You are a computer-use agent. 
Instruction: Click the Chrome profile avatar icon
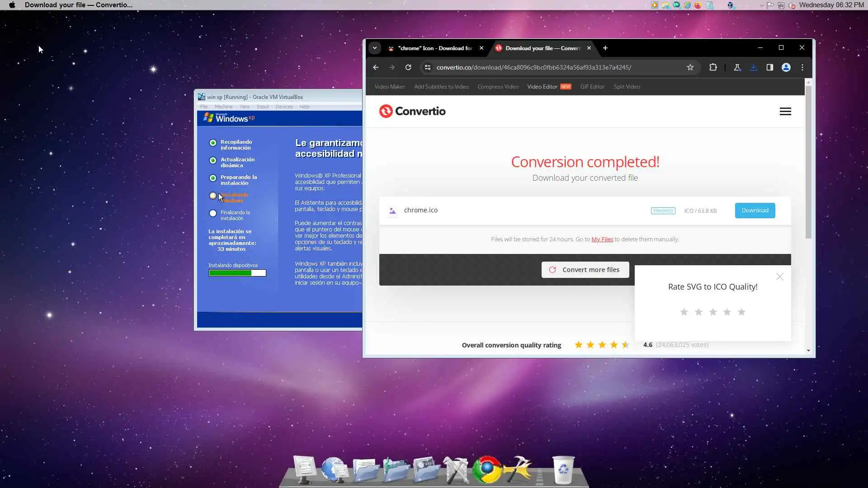tap(786, 67)
